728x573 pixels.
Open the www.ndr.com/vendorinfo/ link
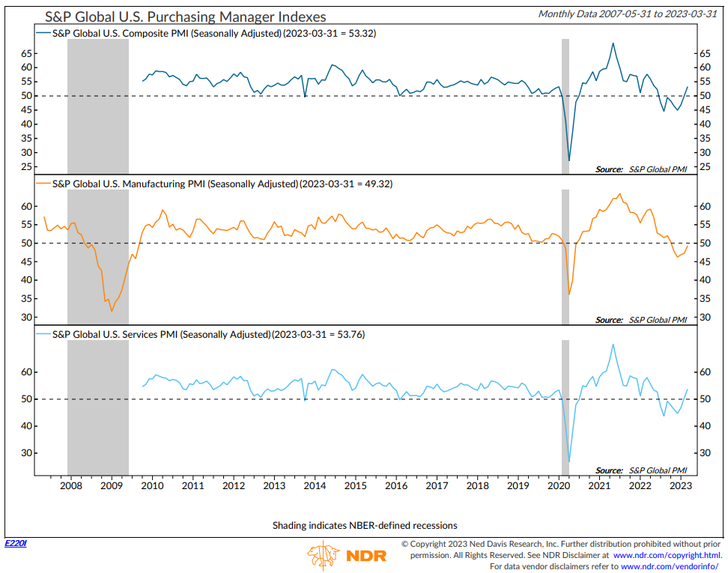click(x=670, y=566)
